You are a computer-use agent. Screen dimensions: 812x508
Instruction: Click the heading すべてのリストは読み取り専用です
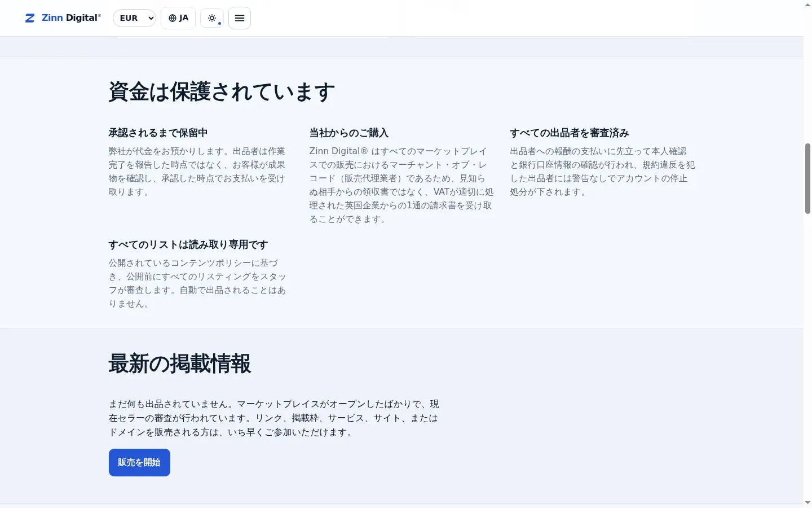click(188, 244)
